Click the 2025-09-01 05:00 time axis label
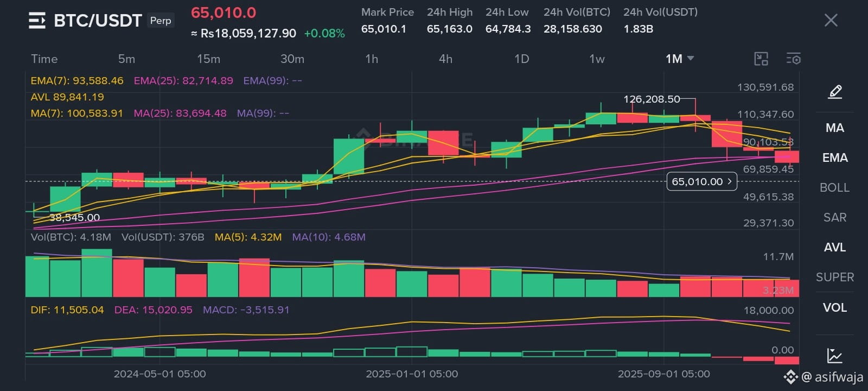The width and height of the screenshot is (868, 391). (663, 374)
